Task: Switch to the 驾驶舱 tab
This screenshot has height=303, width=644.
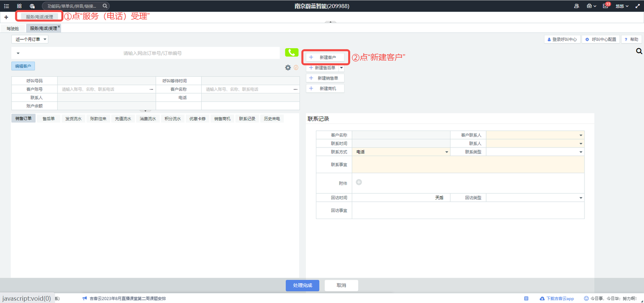Action: coord(12,29)
